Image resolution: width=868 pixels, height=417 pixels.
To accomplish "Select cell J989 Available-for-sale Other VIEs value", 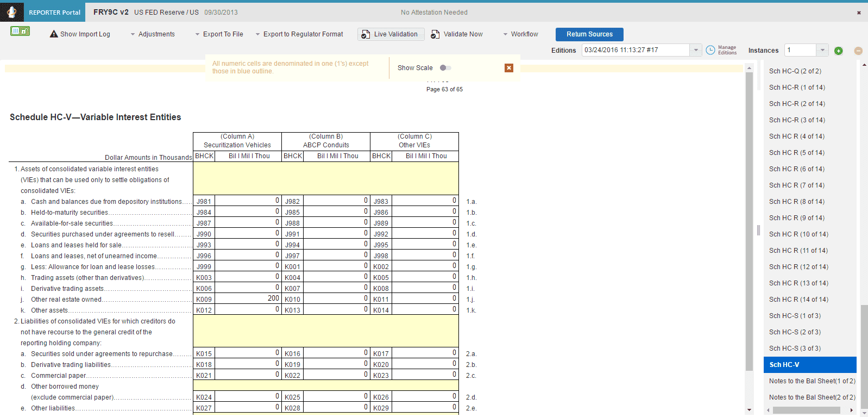I will [425, 223].
